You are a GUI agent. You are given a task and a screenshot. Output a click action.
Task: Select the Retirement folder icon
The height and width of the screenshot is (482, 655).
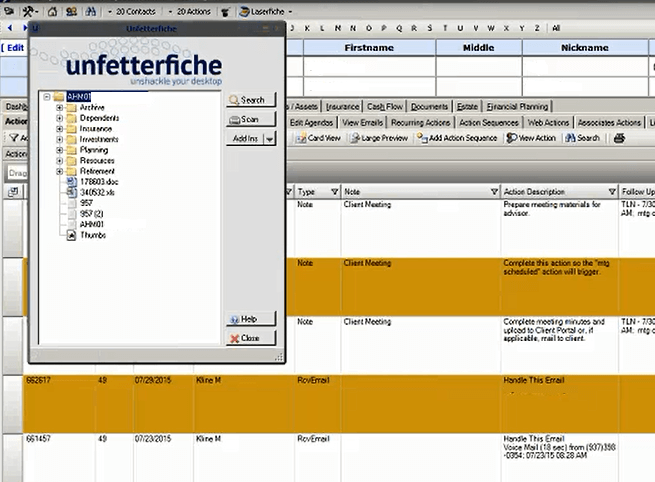72,171
